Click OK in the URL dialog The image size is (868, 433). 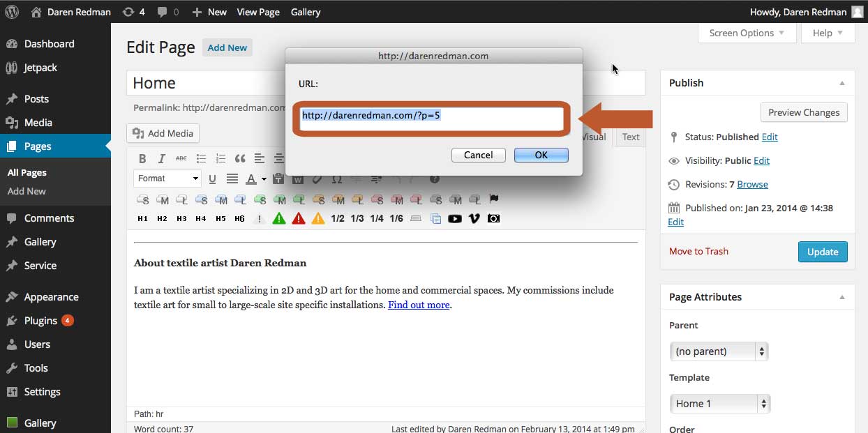(x=541, y=155)
